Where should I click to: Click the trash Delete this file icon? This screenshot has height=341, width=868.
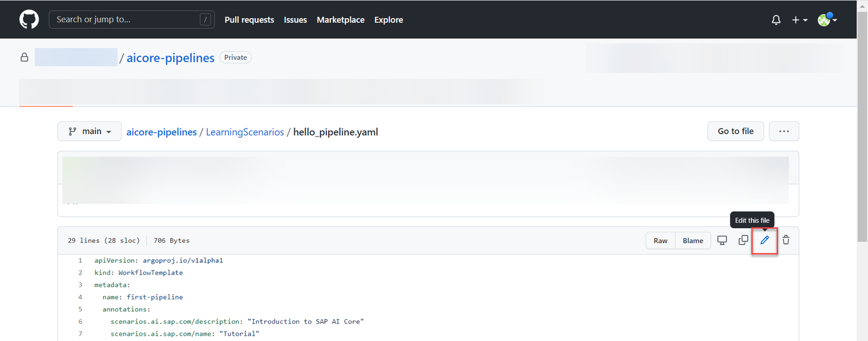[x=786, y=240]
